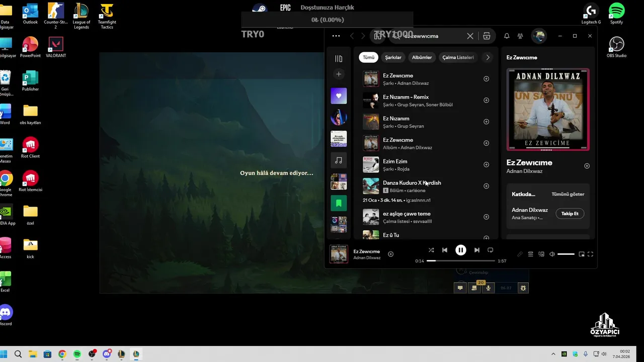Add Ez Zewicime song to Liked Songs
The width and height of the screenshot is (644, 362).
[x=486, y=79]
